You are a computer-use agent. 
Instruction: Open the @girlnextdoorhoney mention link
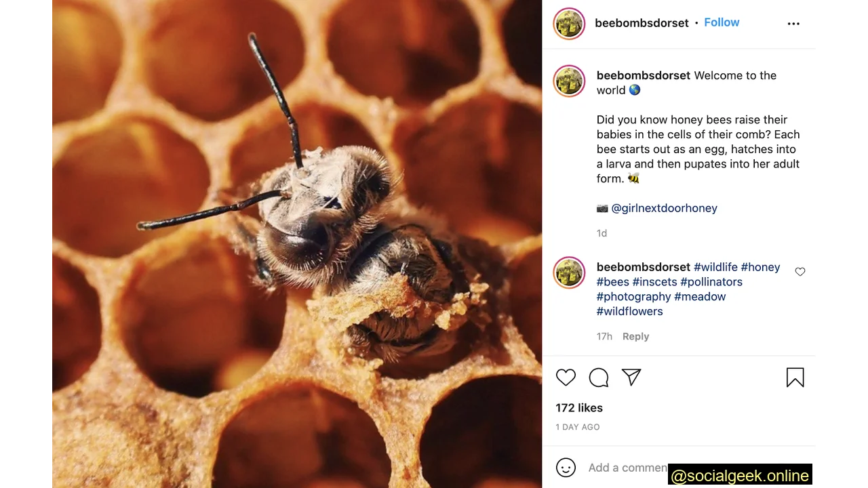pos(665,208)
